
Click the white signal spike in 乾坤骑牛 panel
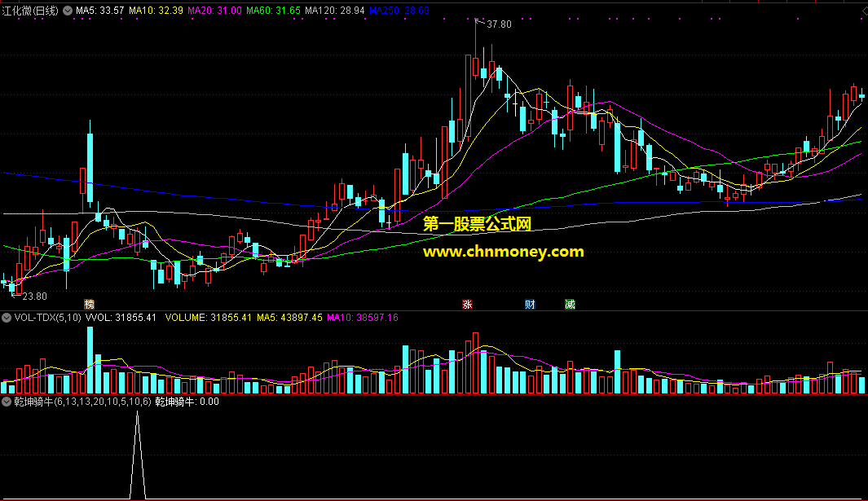[x=137, y=455]
